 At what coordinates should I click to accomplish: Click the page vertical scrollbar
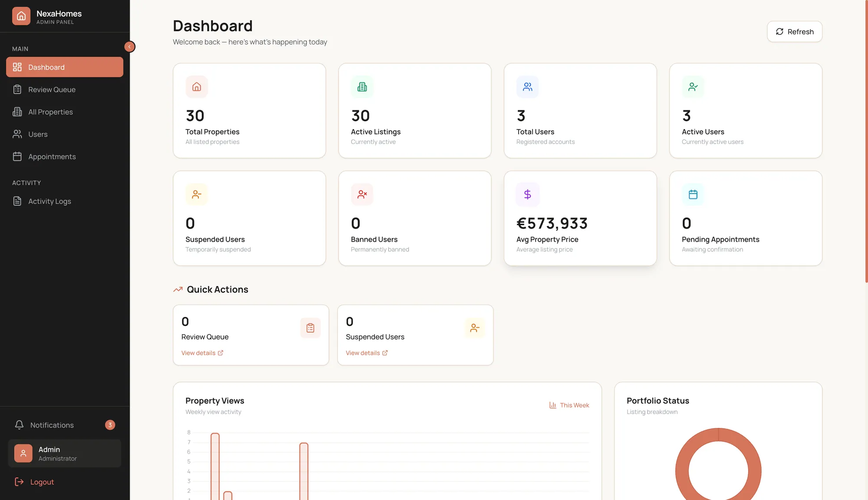(866, 141)
